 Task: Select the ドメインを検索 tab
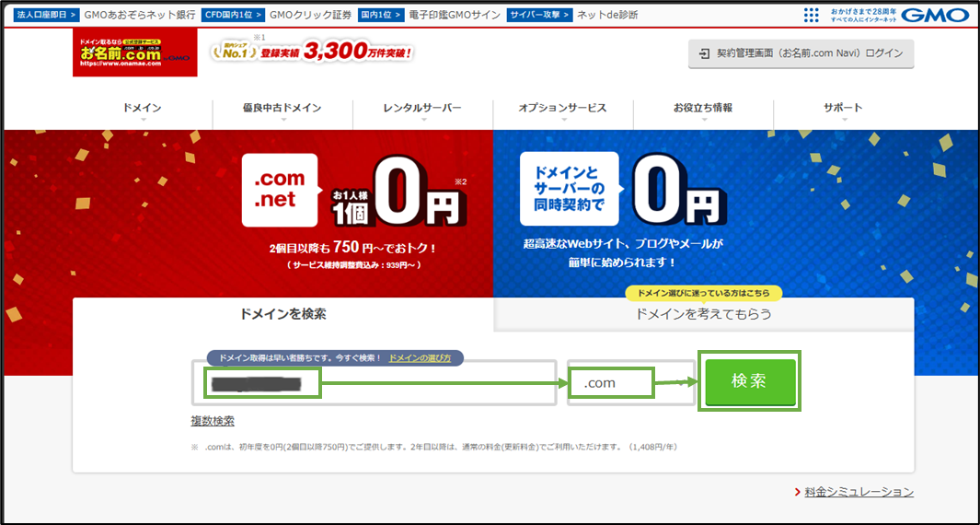coord(283,314)
